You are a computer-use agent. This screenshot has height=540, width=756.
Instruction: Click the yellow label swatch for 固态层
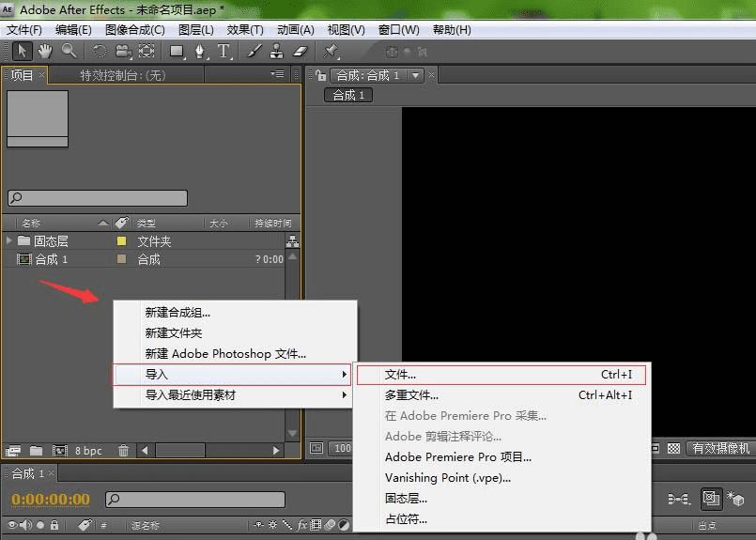[121, 241]
